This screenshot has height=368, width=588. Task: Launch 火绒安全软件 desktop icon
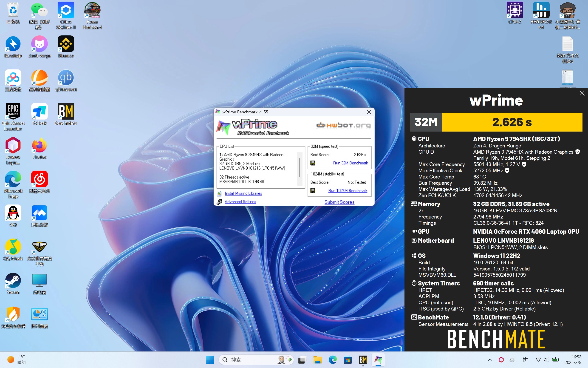(x=13, y=318)
